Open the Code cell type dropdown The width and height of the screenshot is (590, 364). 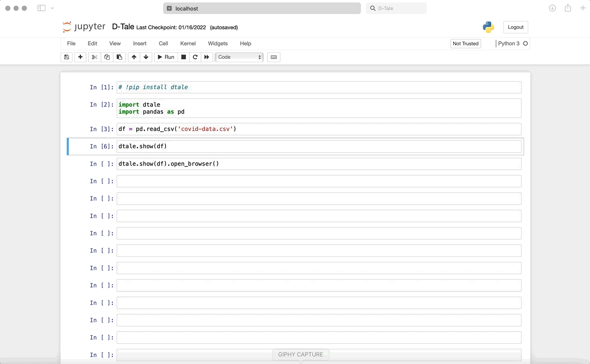239,57
